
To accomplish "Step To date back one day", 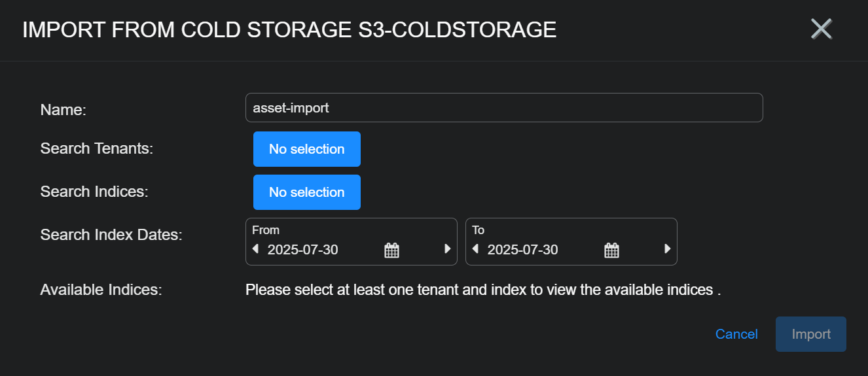I will [x=475, y=249].
